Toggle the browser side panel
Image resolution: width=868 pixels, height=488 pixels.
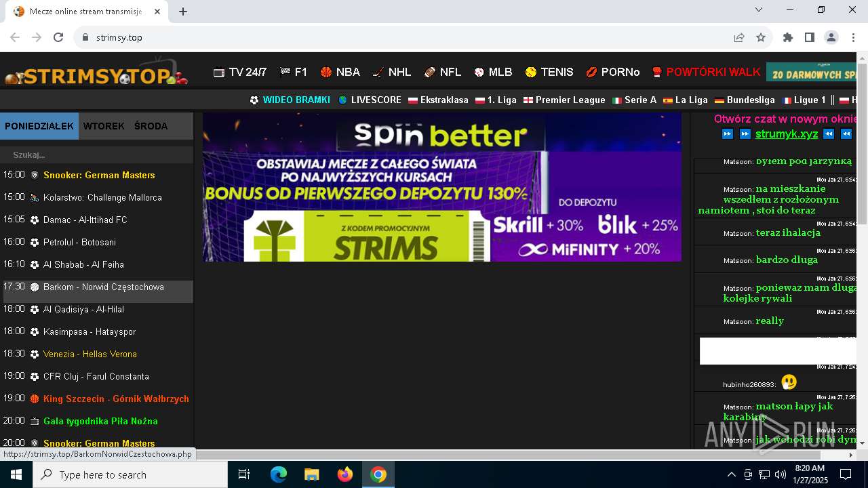(x=810, y=37)
